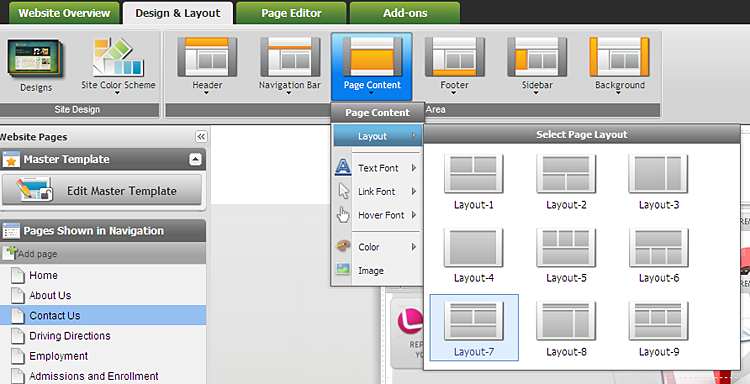Select the Sidebar area icon
The image size is (750, 384).
537,57
